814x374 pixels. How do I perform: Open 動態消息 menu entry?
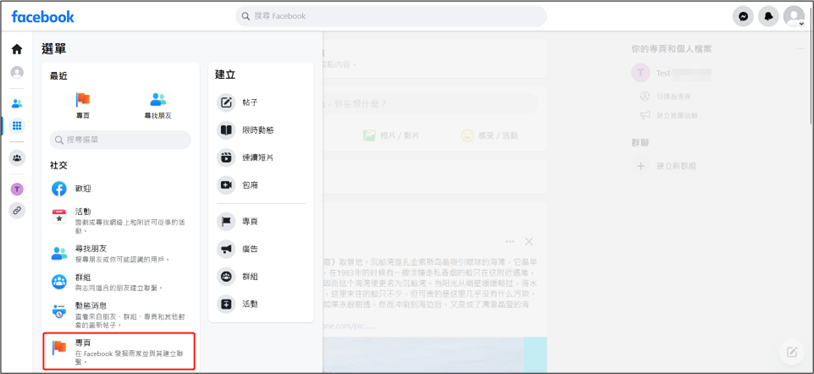tap(120, 315)
